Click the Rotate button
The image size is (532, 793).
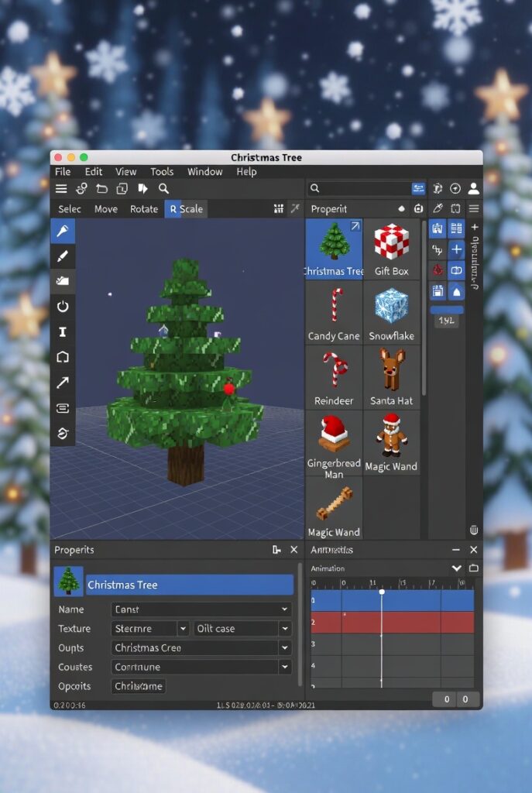[x=144, y=209]
